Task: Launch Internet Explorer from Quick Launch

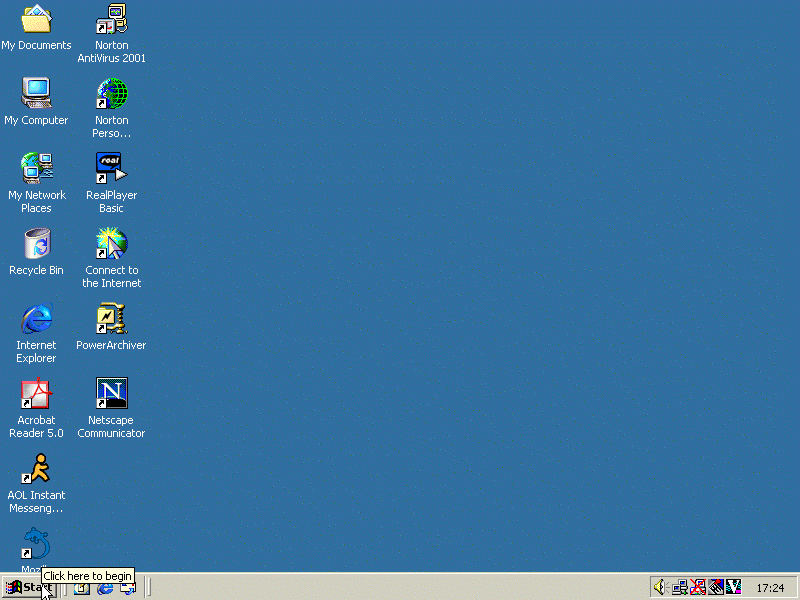Action: tap(105, 588)
